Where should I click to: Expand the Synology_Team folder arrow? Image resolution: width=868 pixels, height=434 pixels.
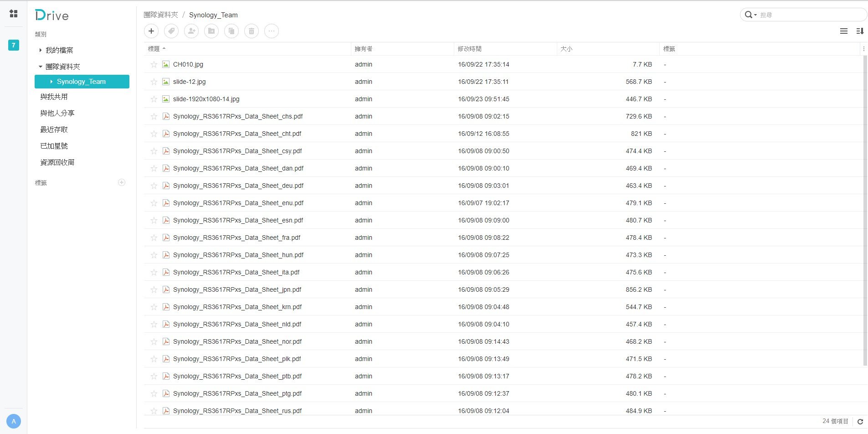[51, 82]
